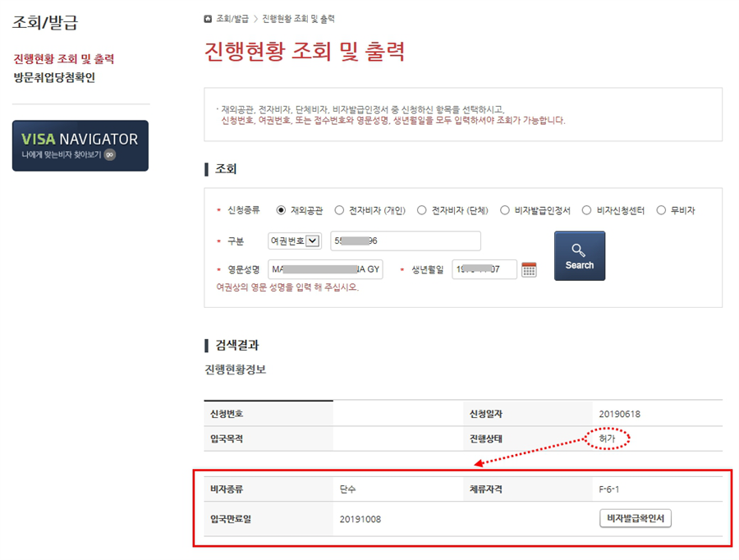Select the 비자신청센터 radio option
The height and width of the screenshot is (560, 739).
tap(586, 210)
